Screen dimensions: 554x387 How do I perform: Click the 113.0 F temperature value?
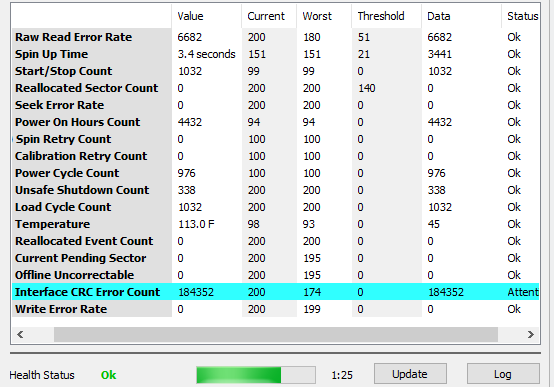pos(196,224)
